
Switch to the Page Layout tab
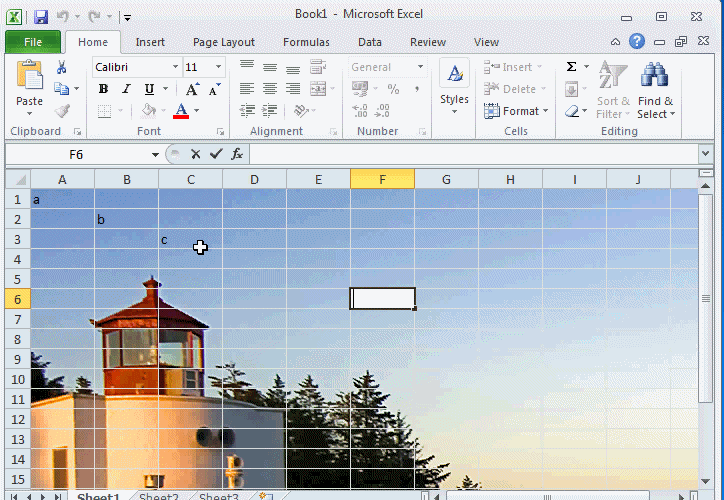click(x=223, y=42)
